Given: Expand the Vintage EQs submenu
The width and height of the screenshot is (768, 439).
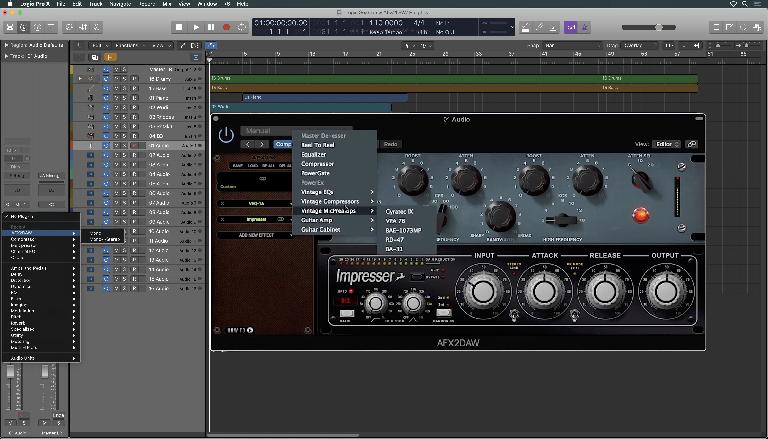Looking at the screenshot, I should click(x=334, y=192).
